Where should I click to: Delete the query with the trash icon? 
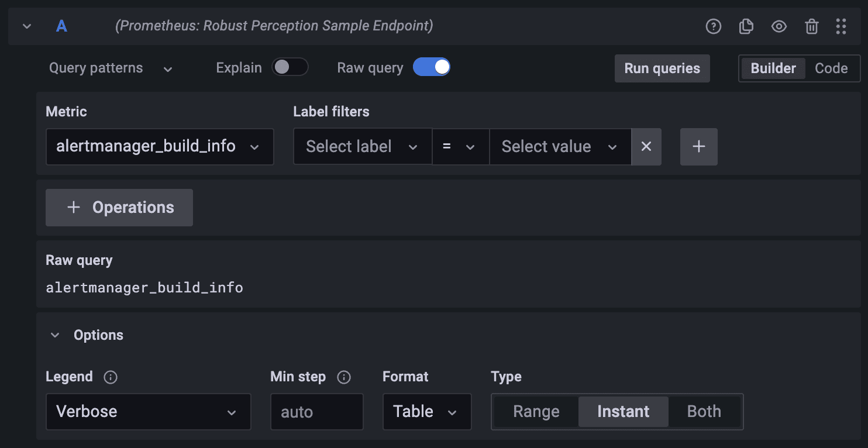[x=811, y=26]
